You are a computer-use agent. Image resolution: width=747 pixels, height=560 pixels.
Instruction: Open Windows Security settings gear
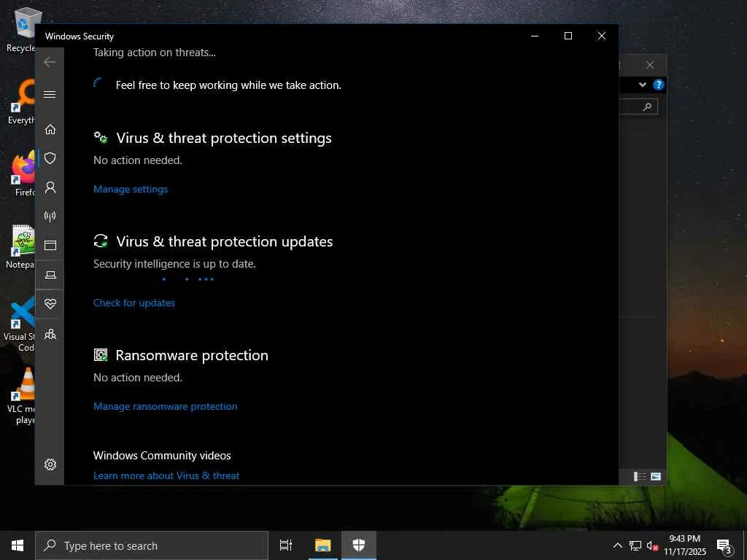point(50,464)
